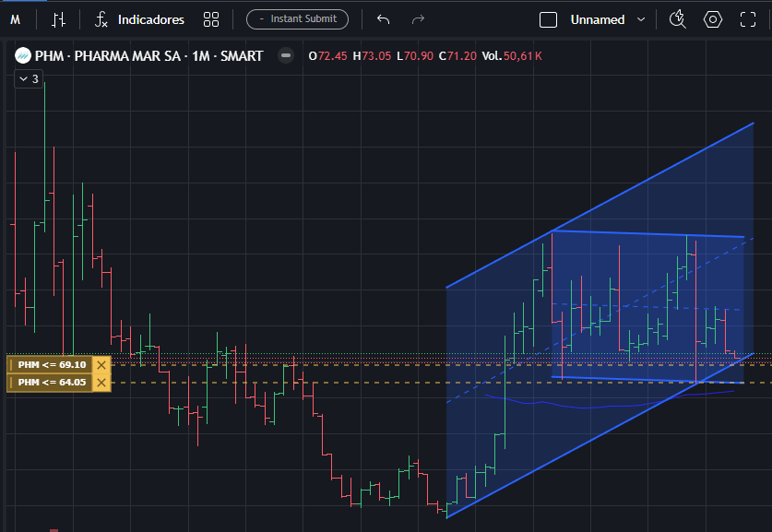Open the monthly "M" timeframe selector

pyautogui.click(x=16, y=19)
